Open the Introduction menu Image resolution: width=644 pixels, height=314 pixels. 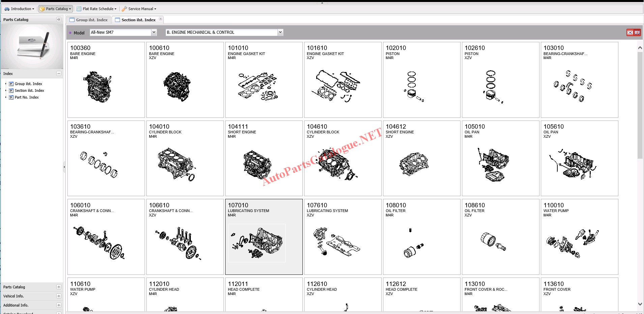coord(19,9)
